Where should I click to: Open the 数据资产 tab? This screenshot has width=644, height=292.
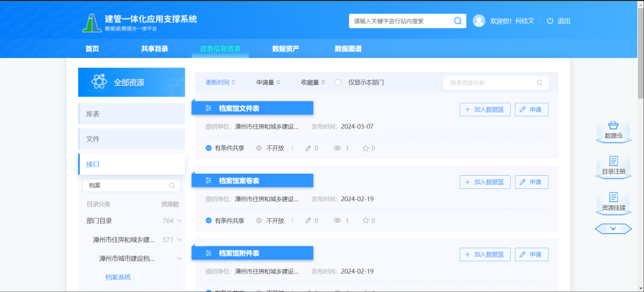(x=285, y=49)
